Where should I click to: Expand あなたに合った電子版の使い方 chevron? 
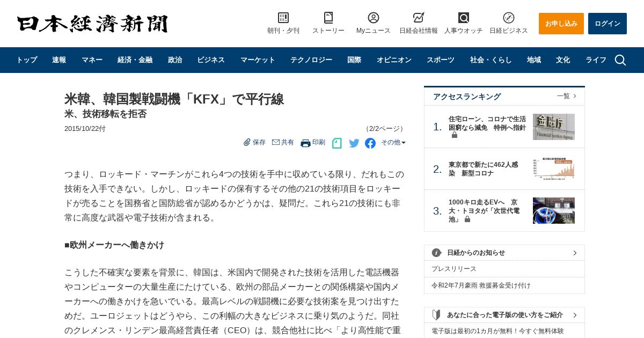[x=575, y=315]
